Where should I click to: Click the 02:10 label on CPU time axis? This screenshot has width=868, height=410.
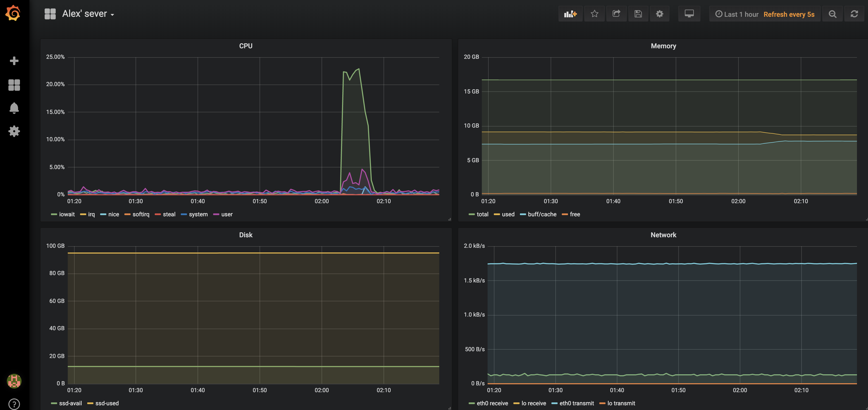tap(384, 201)
